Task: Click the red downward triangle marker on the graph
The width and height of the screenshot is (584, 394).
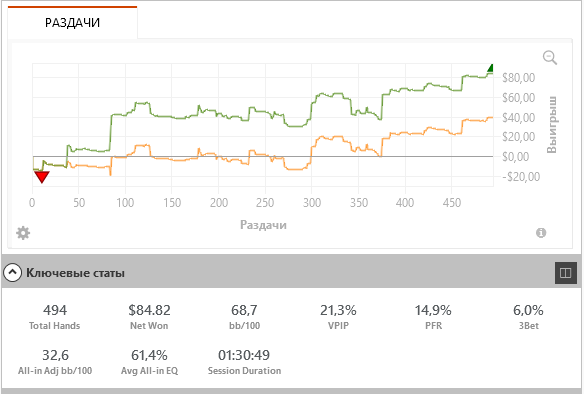Action: tap(42, 177)
